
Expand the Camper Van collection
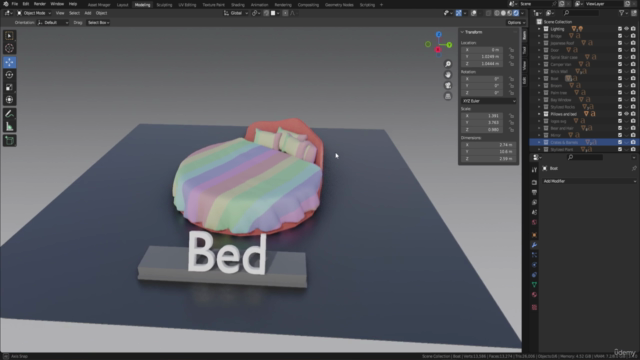tap(539, 64)
